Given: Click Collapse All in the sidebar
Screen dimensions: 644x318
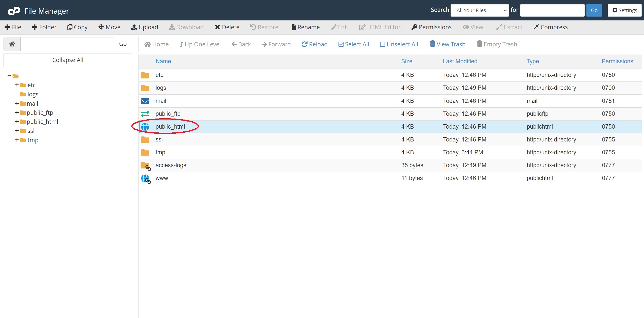Looking at the screenshot, I should pos(68,60).
